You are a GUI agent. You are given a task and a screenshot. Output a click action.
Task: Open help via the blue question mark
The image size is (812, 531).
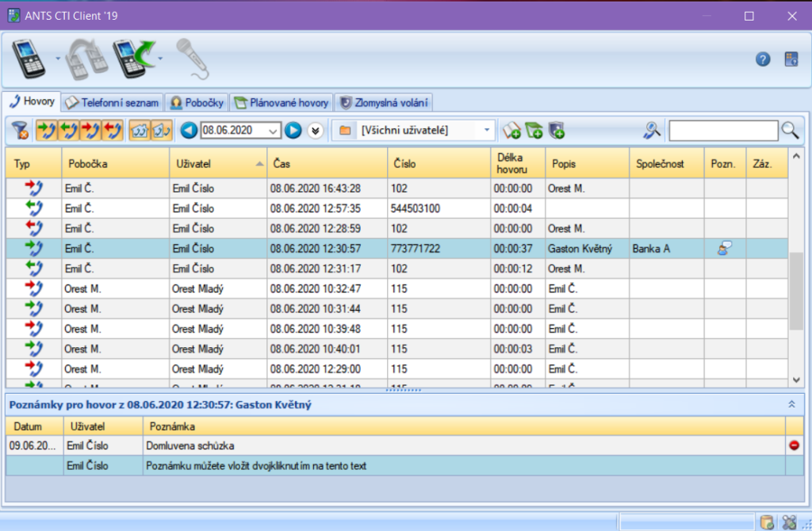pos(763,59)
